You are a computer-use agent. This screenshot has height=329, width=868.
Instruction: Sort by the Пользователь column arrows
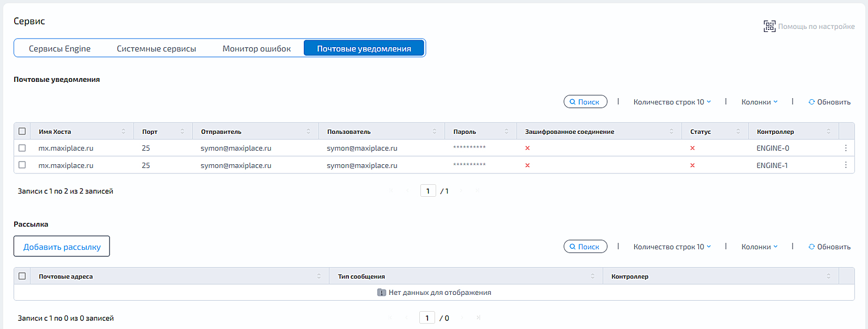click(x=435, y=131)
